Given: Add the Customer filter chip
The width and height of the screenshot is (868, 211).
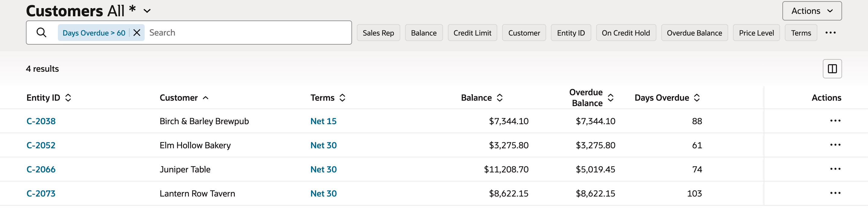Looking at the screenshot, I should click(x=524, y=33).
